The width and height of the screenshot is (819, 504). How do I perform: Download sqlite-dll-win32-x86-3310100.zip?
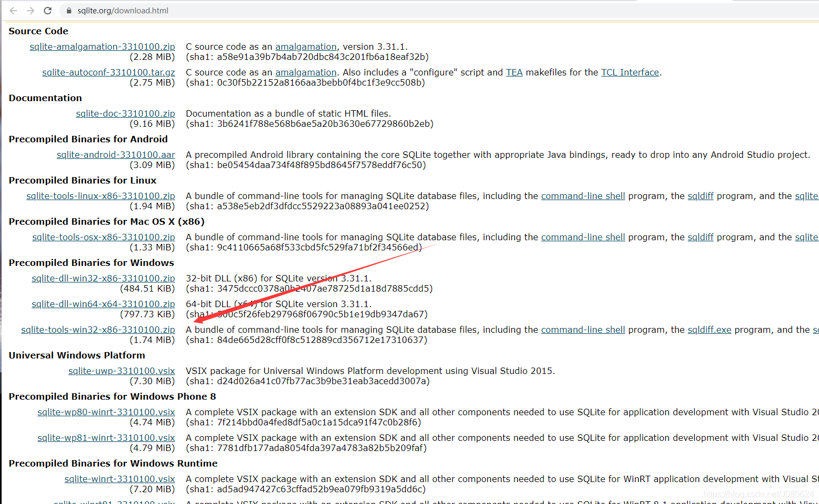coord(103,278)
